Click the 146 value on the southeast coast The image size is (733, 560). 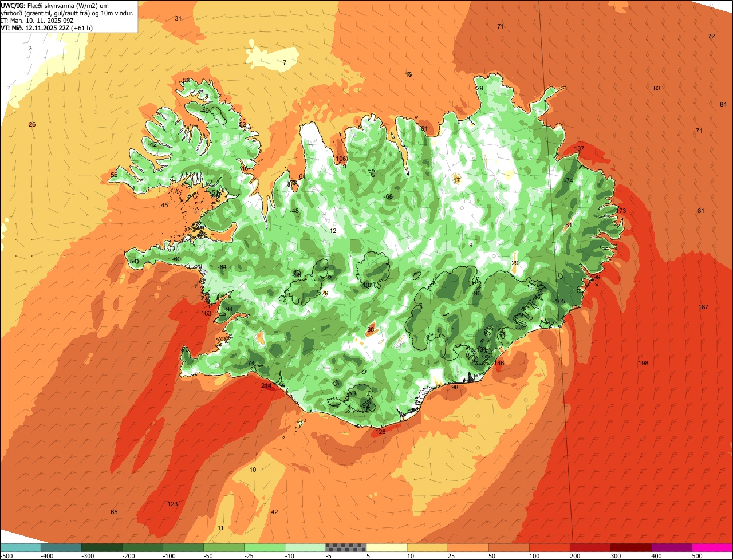point(499,363)
